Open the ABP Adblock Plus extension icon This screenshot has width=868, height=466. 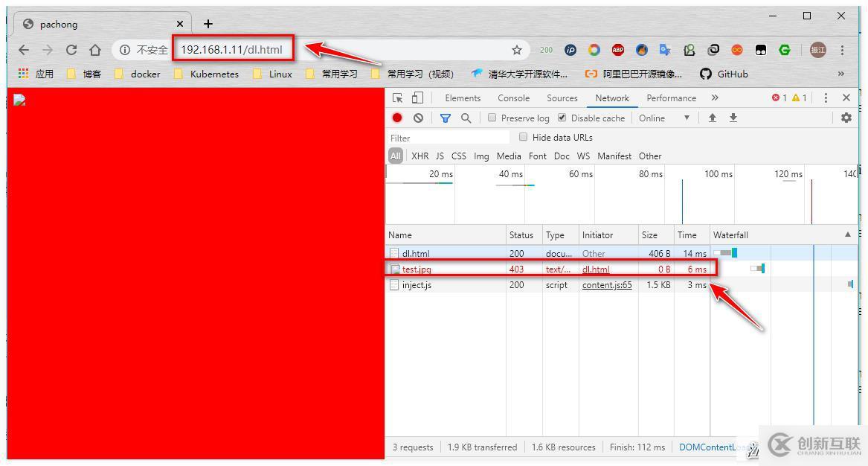pos(618,50)
